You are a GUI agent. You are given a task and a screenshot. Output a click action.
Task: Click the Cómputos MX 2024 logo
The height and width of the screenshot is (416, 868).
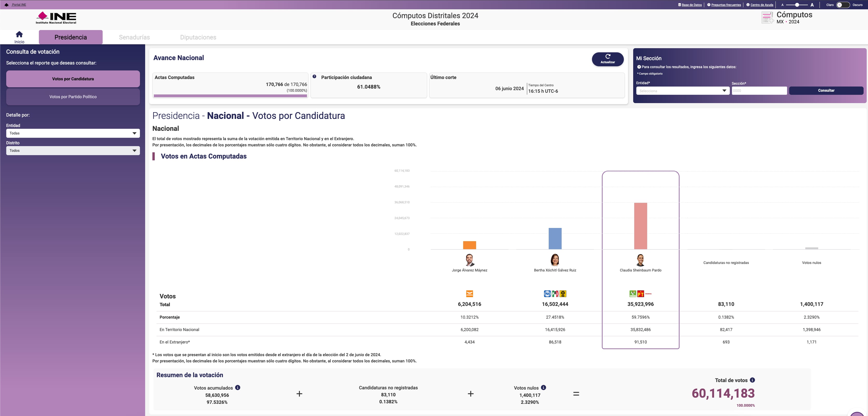787,18
